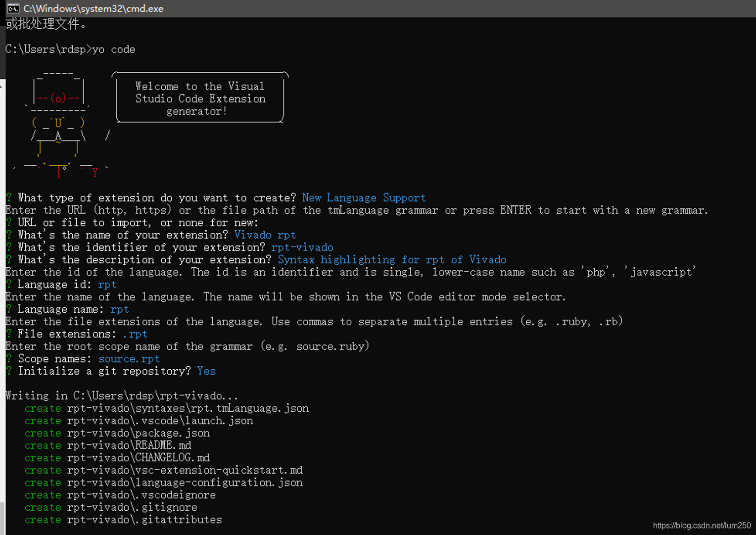Click the .vscodeignore create line
The width and height of the screenshot is (756, 535).
120,495
